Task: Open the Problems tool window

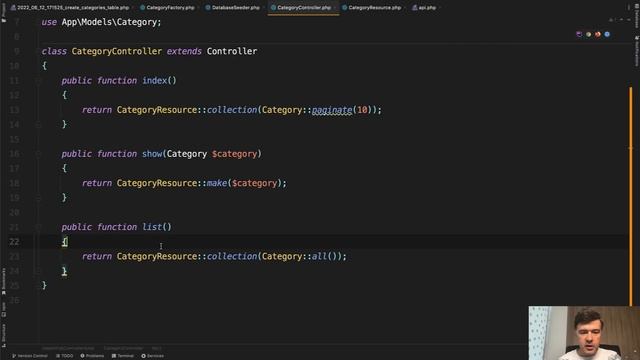Action: click(x=92, y=356)
